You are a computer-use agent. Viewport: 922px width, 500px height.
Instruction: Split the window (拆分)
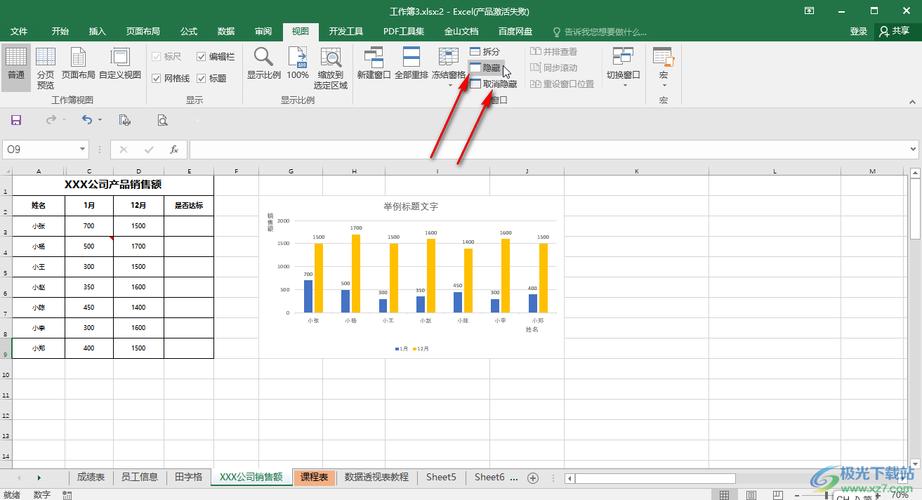(485, 52)
